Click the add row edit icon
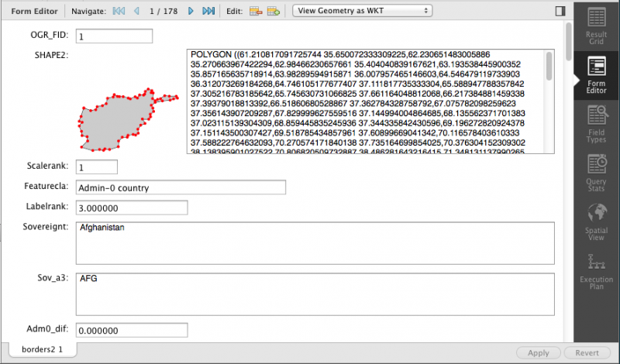 coord(274,11)
